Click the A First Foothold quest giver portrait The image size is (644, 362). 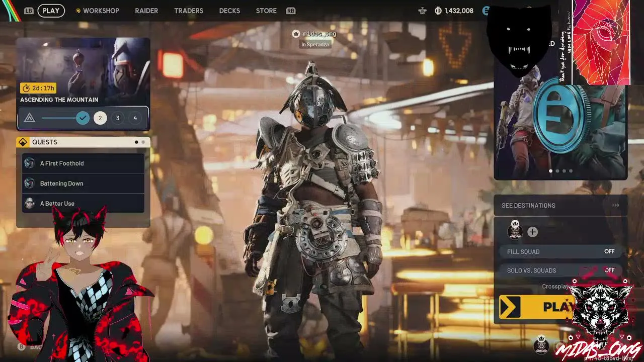click(30, 163)
